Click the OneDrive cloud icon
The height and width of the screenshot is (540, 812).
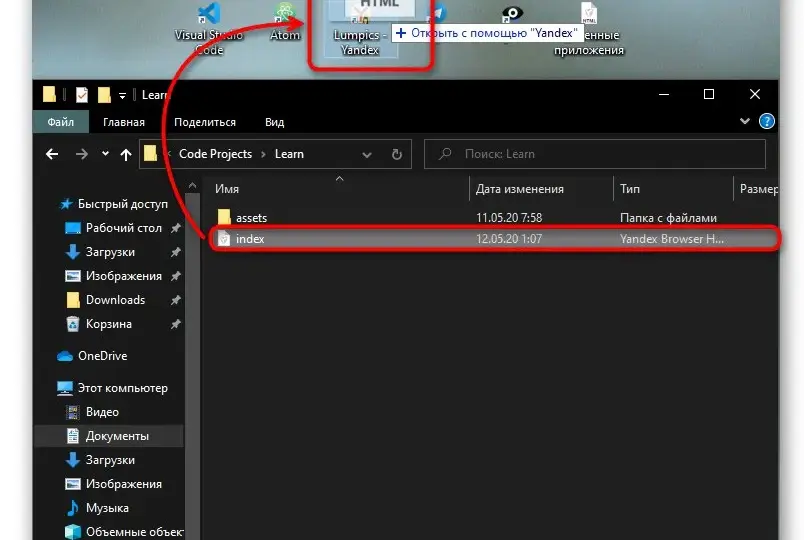(x=65, y=356)
